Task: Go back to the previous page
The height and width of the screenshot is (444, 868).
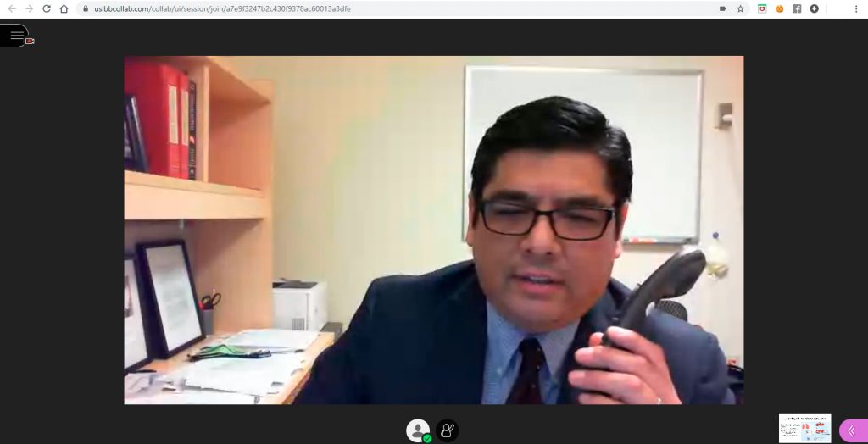Action: [12, 8]
